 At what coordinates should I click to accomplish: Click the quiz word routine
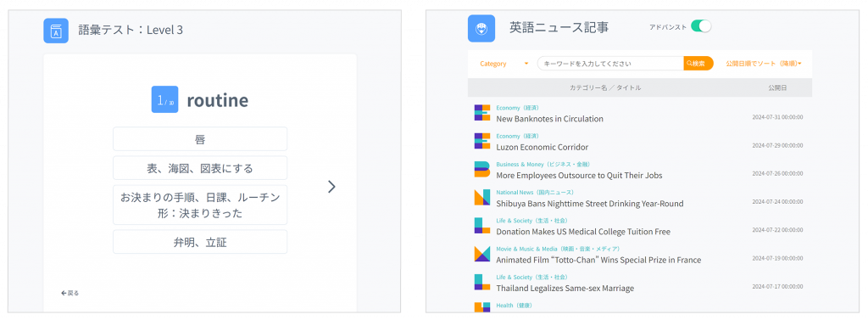218,100
